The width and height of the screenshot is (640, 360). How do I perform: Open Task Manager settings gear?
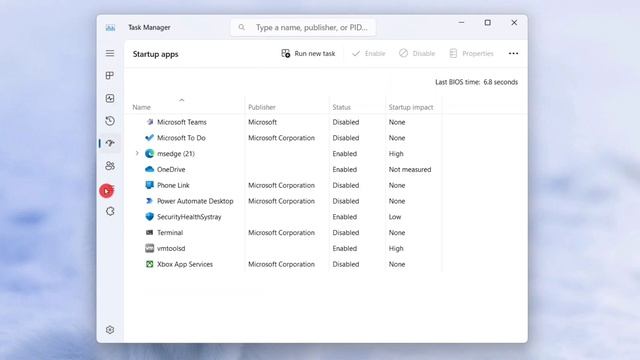pos(110,330)
